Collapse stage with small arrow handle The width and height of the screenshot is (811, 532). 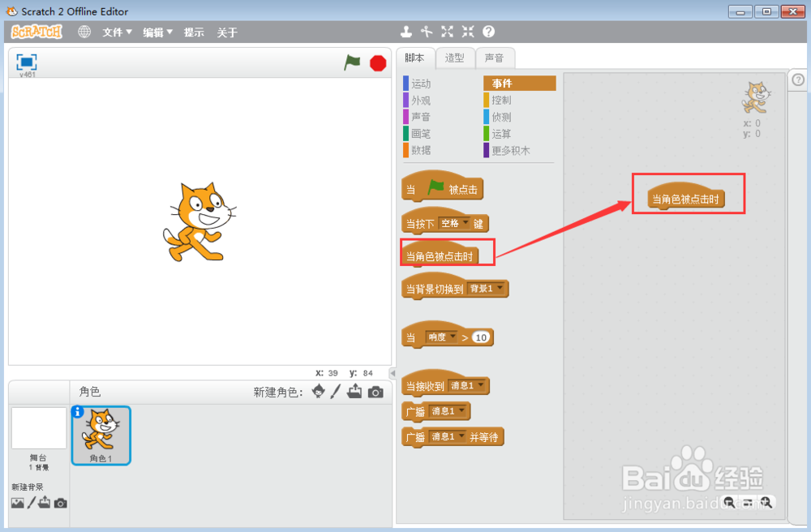tap(393, 373)
